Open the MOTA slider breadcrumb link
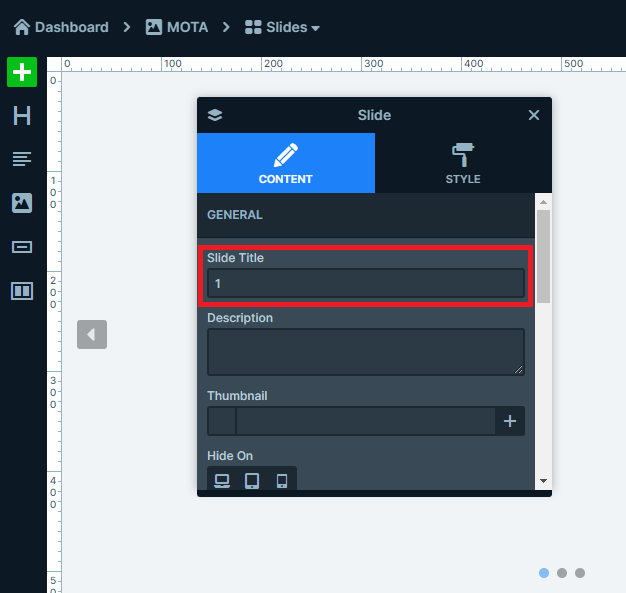This screenshot has height=593, width=626. pyautogui.click(x=177, y=27)
